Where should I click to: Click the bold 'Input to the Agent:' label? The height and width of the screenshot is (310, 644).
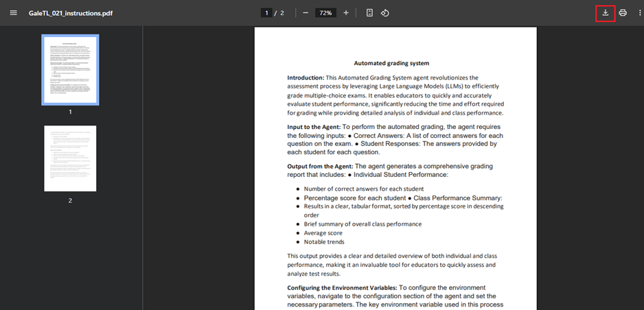(x=314, y=127)
